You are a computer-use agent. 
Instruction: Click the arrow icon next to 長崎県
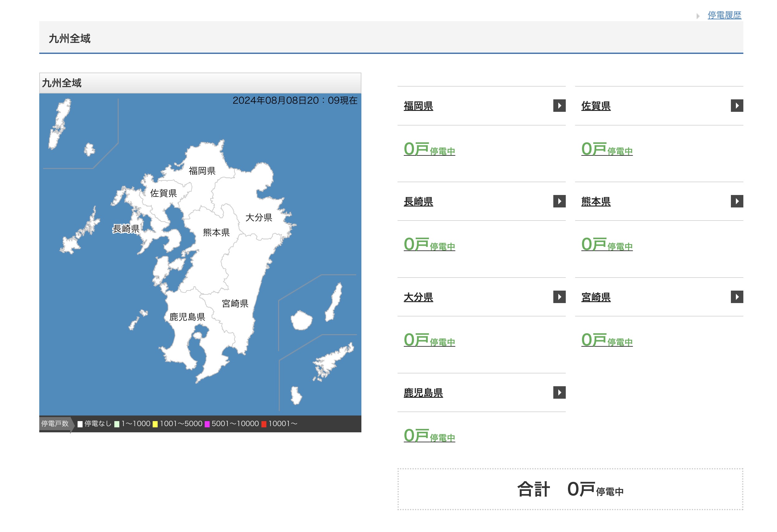click(x=559, y=201)
